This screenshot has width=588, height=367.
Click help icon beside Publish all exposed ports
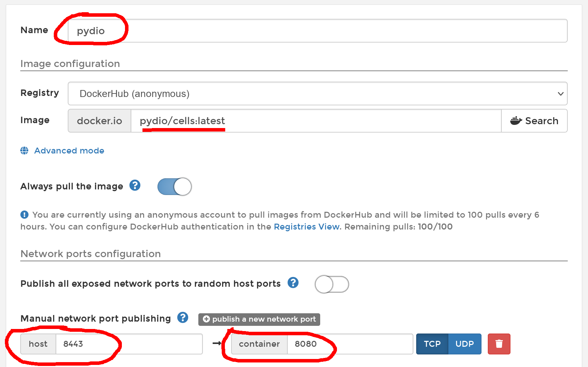point(293,283)
